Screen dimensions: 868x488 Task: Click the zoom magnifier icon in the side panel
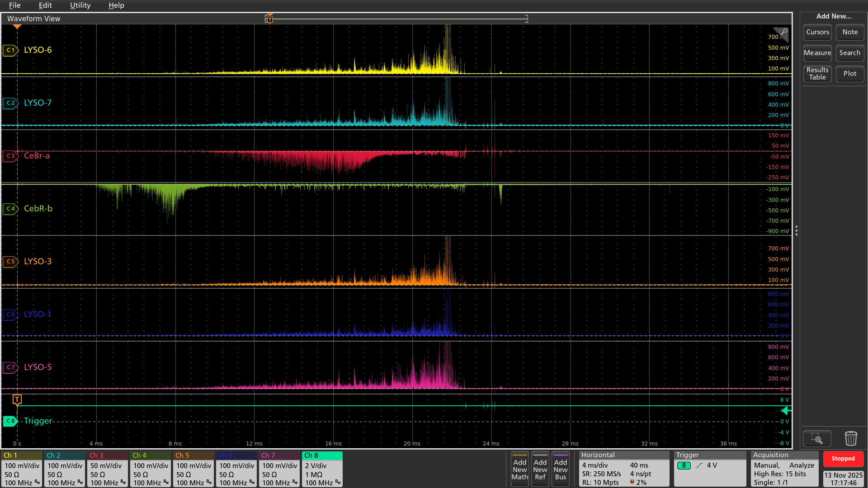point(816,438)
